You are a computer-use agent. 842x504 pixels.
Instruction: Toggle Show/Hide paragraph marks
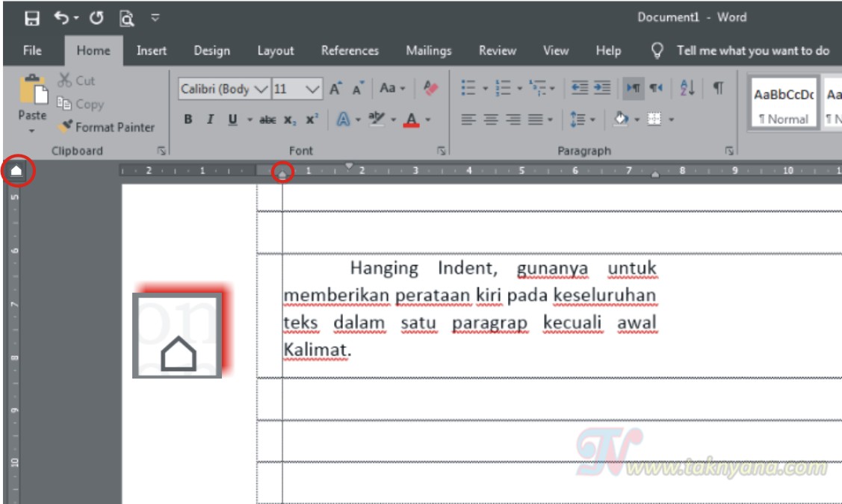click(x=718, y=87)
